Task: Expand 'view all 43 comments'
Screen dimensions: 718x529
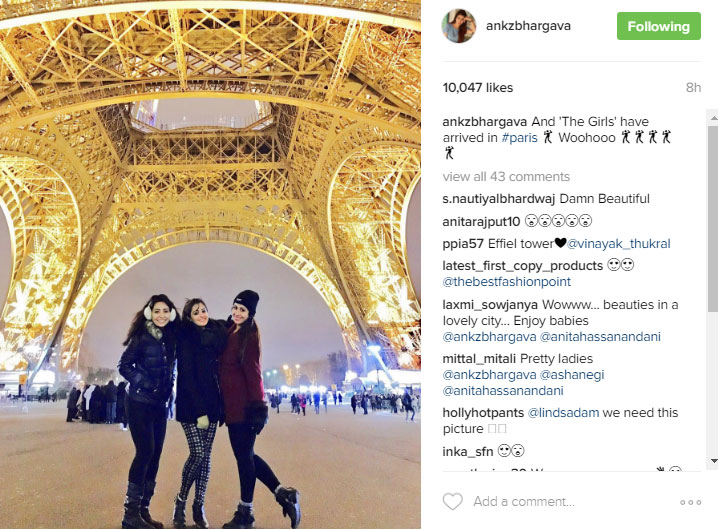Action: (506, 177)
